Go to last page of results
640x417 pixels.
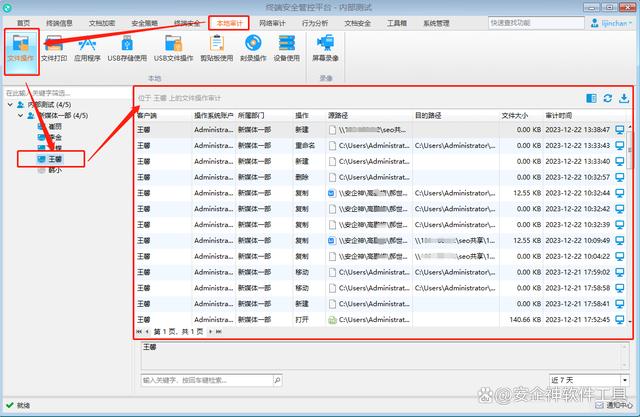pos(219,332)
